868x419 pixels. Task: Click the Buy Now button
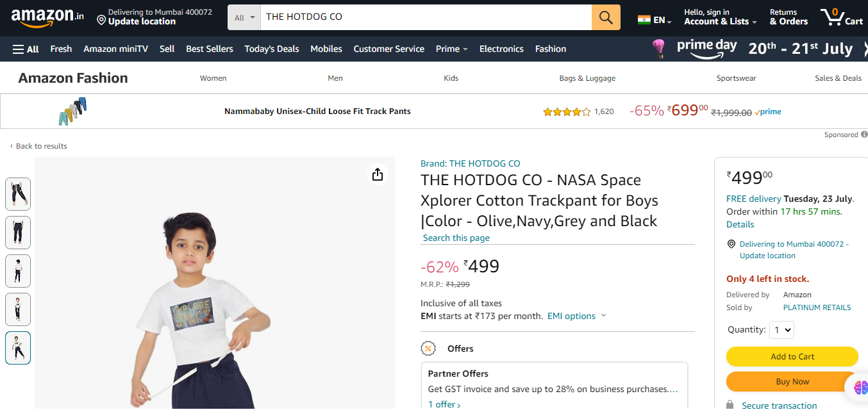click(792, 382)
